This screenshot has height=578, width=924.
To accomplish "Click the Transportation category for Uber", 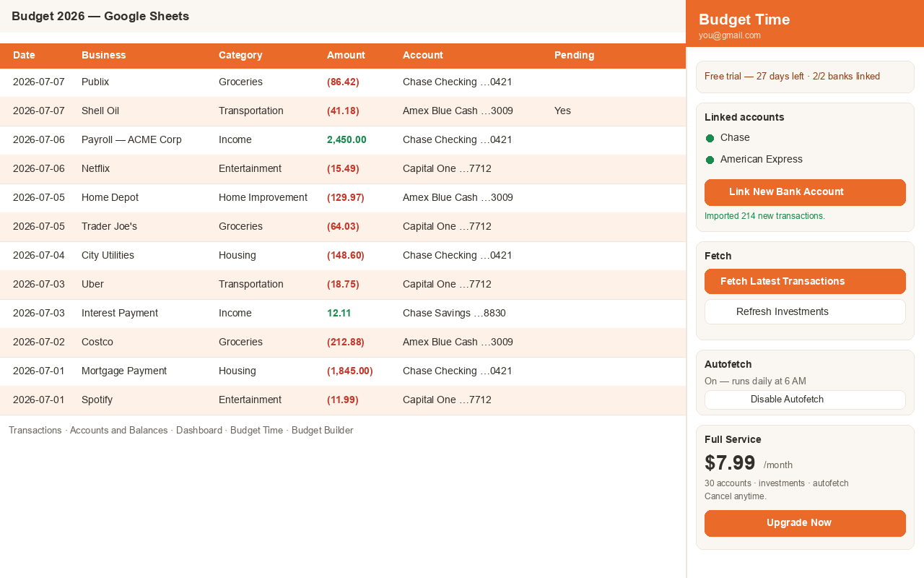I will pos(251,285).
